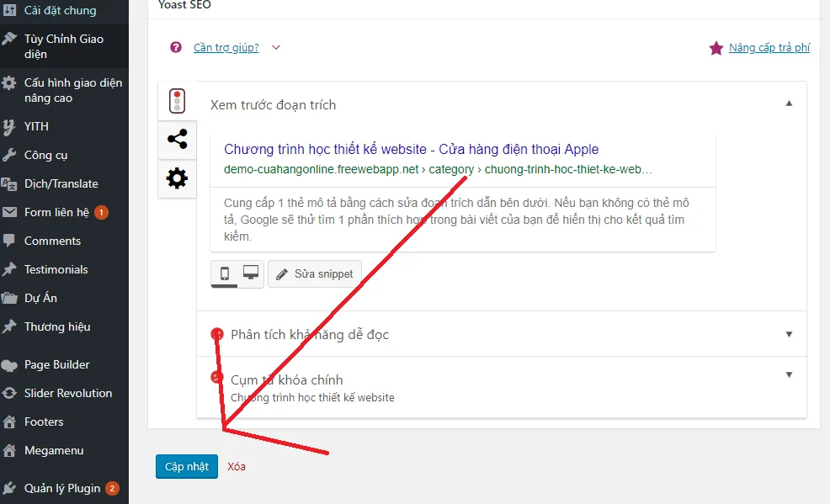Image resolution: width=830 pixels, height=504 pixels.
Task: Click the plug icon for Quản lý Plugin
Action: [x=9, y=488]
